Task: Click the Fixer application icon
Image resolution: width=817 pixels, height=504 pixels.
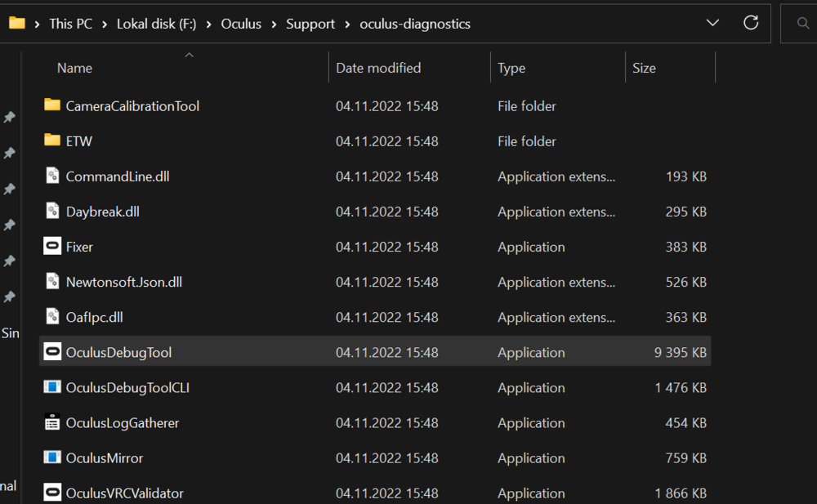Action: 52,247
